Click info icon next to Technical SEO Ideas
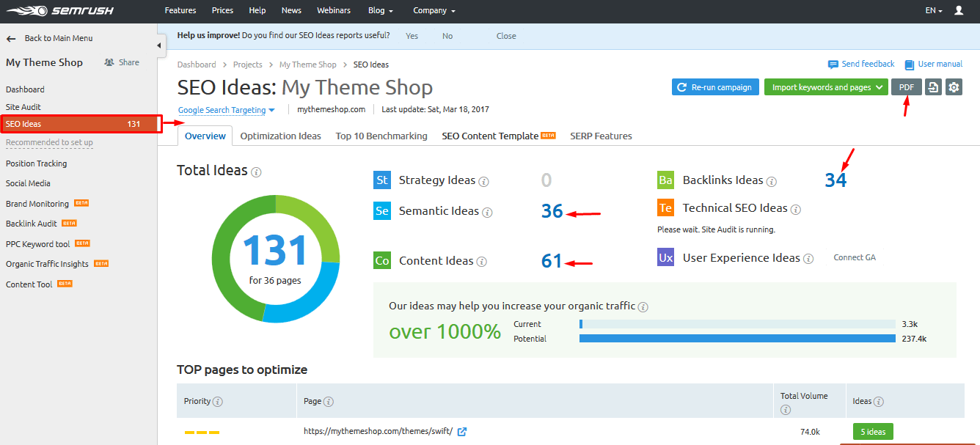Viewport: 980px width, 445px height. tap(796, 210)
